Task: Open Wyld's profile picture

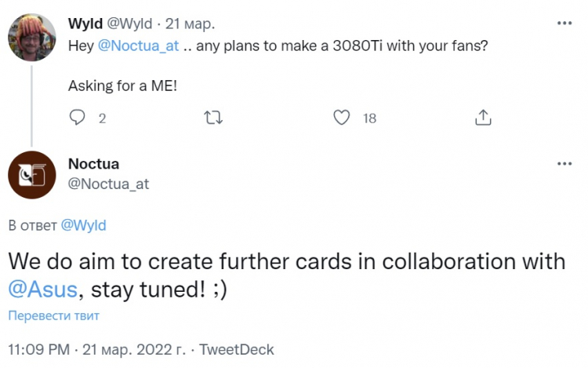Action: click(x=31, y=37)
